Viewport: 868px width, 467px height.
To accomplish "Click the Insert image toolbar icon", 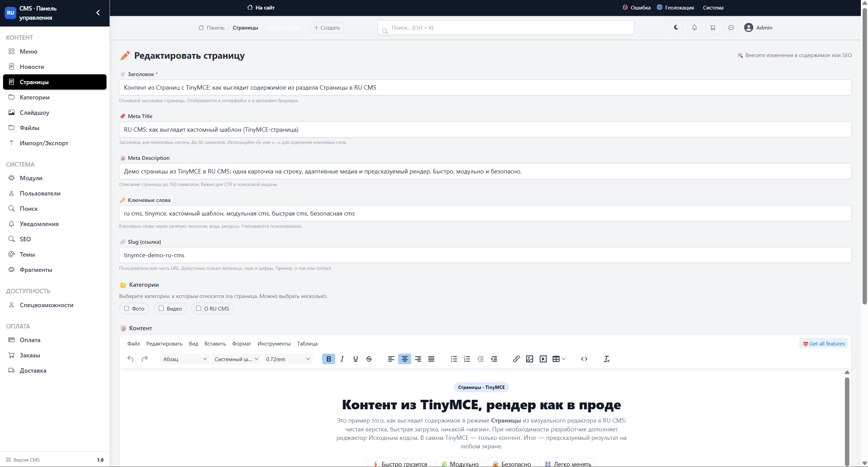I will click(x=529, y=359).
